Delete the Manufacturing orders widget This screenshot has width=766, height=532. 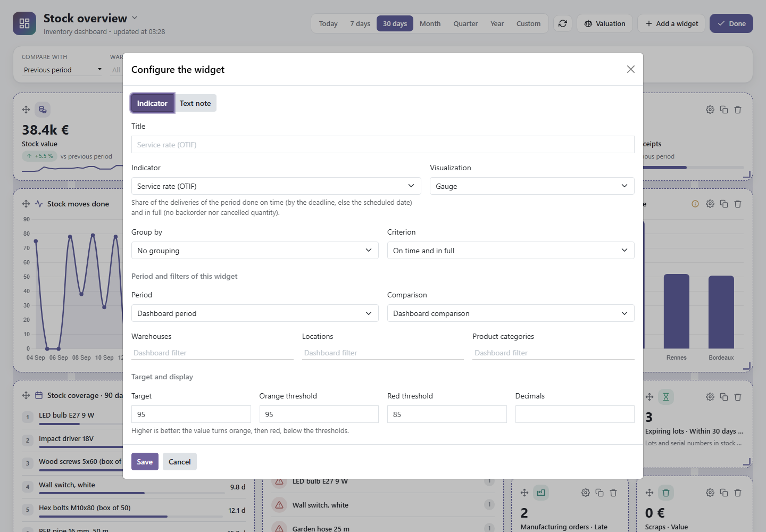(x=613, y=493)
